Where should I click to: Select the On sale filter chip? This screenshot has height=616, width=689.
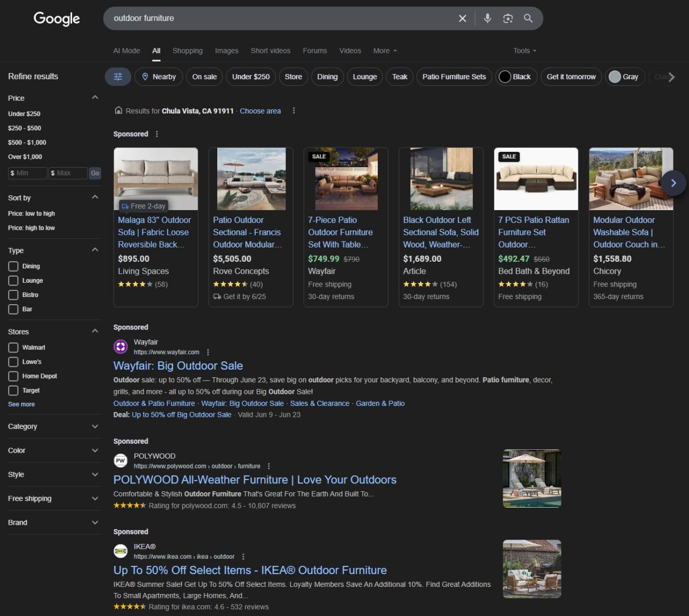tap(205, 77)
